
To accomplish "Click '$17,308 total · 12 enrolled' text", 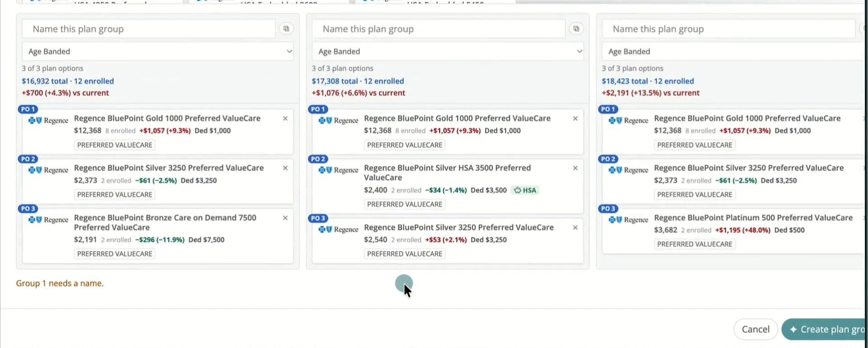I will [x=358, y=81].
